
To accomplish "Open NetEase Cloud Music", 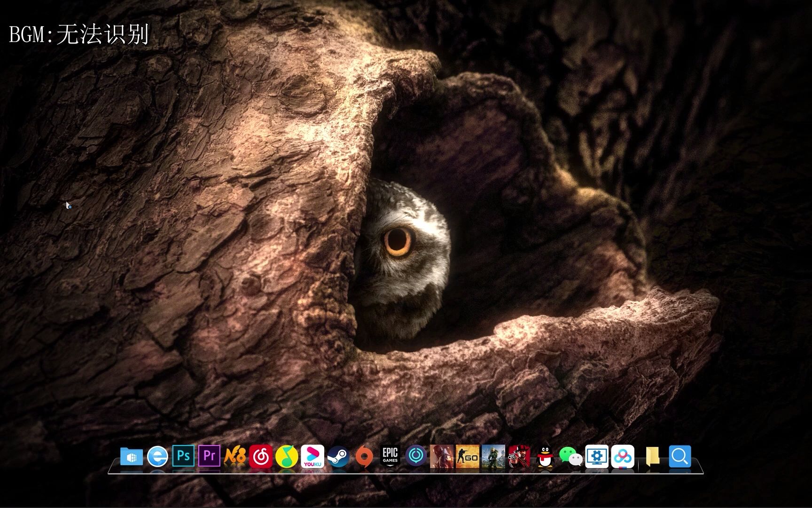I will 261,456.
